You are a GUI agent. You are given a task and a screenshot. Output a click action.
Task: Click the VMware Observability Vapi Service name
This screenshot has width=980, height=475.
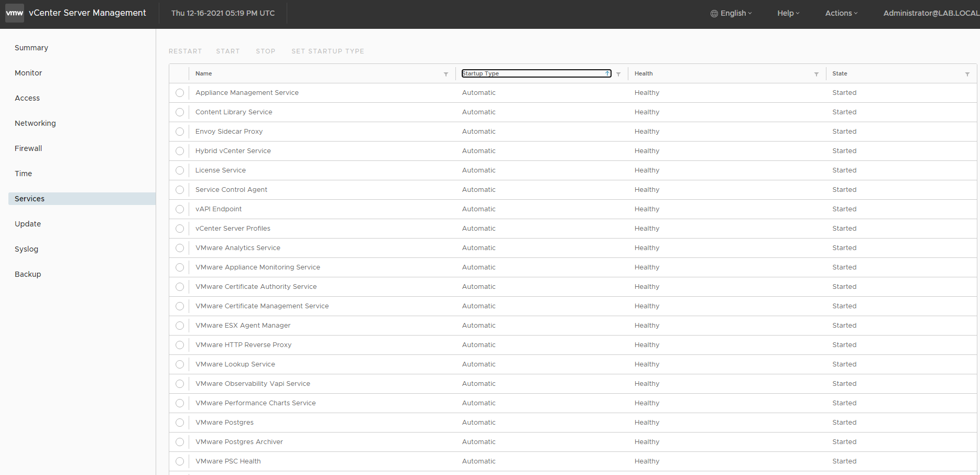[253, 384]
